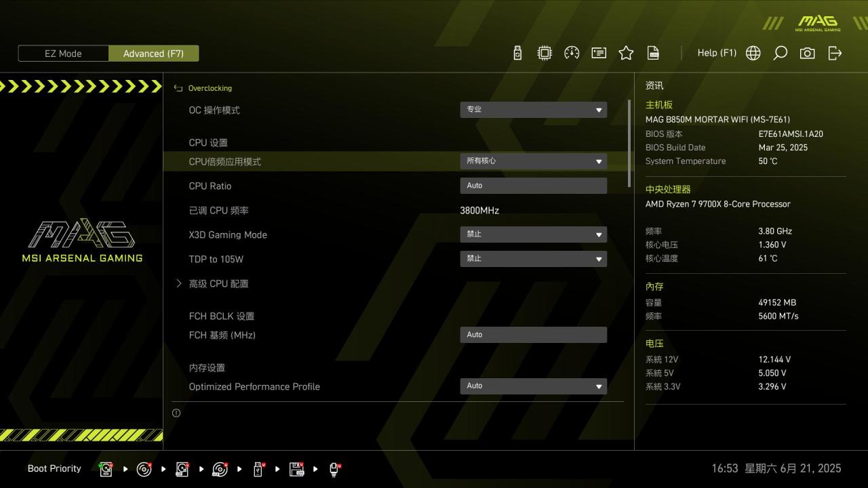Screen dimensions: 868x488
Task: Click the CPU 设置 section heading
Action: (x=208, y=143)
